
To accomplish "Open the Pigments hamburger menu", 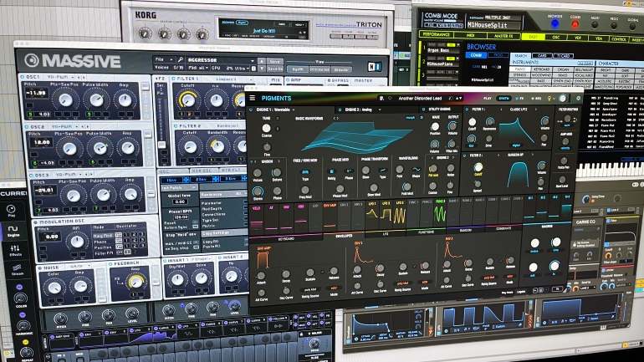I will pos(253,98).
